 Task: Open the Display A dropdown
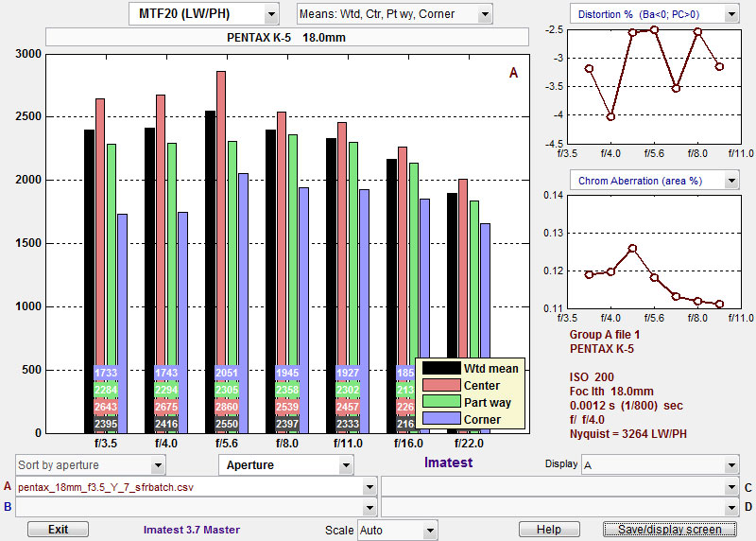tap(660, 465)
